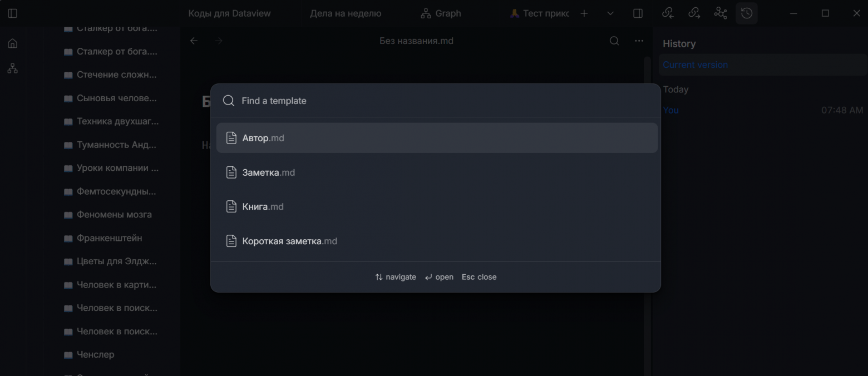
Task: Click the editor vertical scrollbar
Action: coord(647,216)
